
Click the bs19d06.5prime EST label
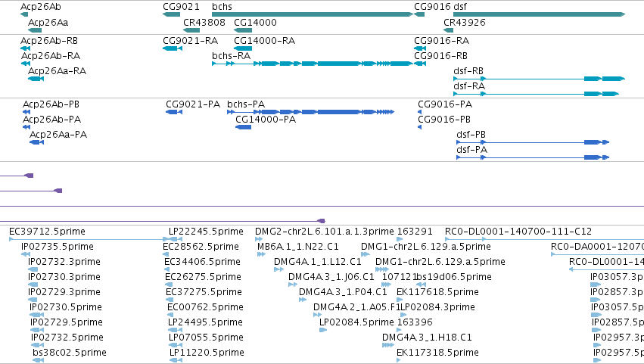coord(454,277)
